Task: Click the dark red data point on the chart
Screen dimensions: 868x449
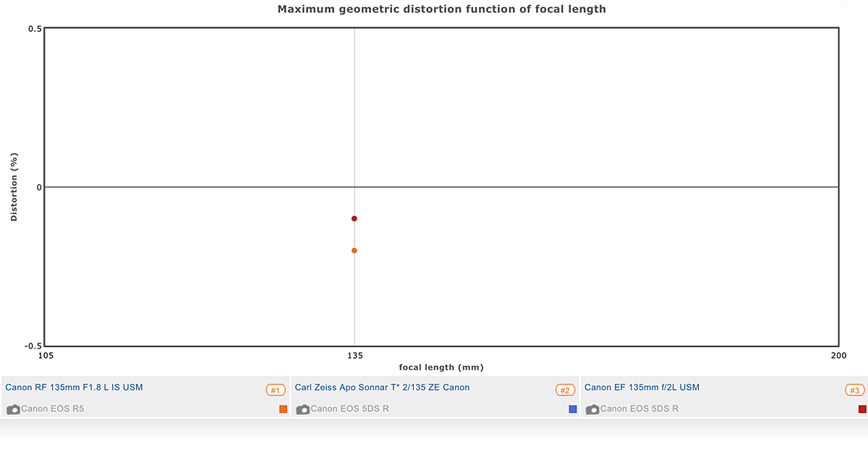Action: click(x=354, y=218)
